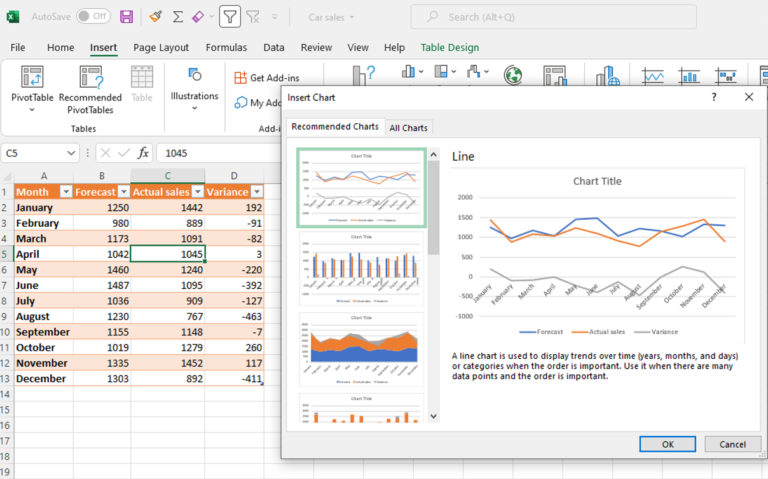The image size is (768, 479).
Task: Click the Maps globe icon
Action: 513,76
